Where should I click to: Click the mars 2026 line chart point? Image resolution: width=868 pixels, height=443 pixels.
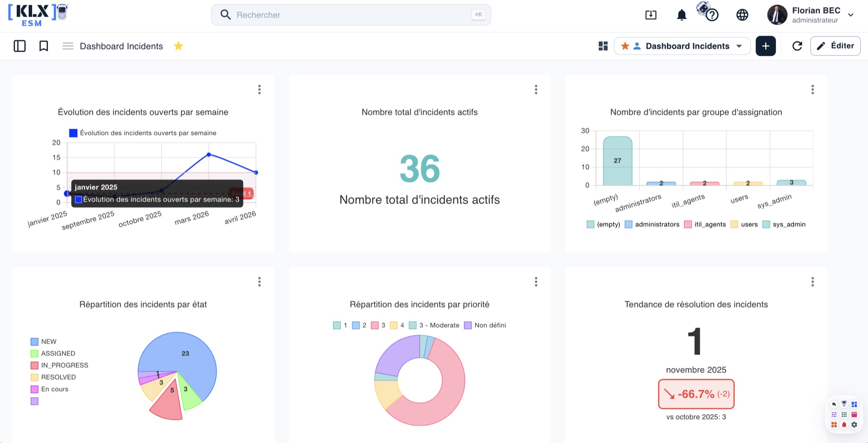(209, 154)
